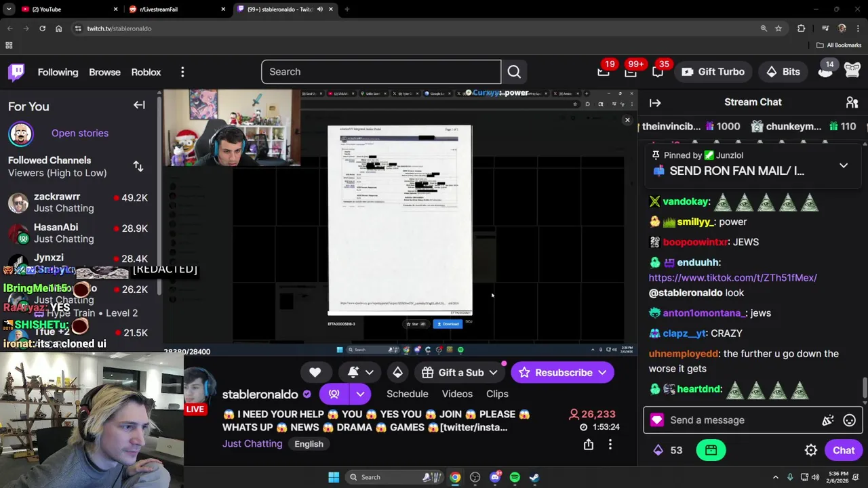Go to the Roblox category
This screenshot has width=868, height=488.
pyautogui.click(x=146, y=72)
